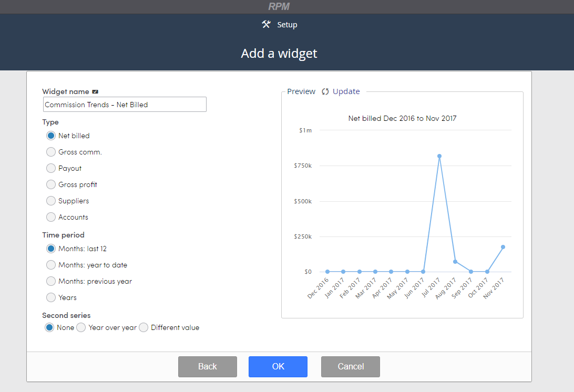Click the RPM logo at top

279,7
